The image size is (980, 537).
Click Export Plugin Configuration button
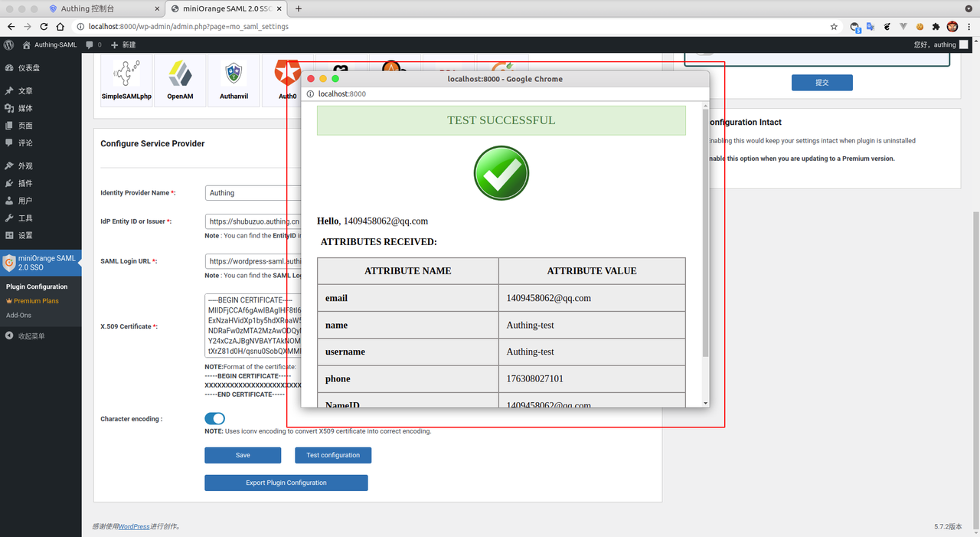pyautogui.click(x=286, y=483)
